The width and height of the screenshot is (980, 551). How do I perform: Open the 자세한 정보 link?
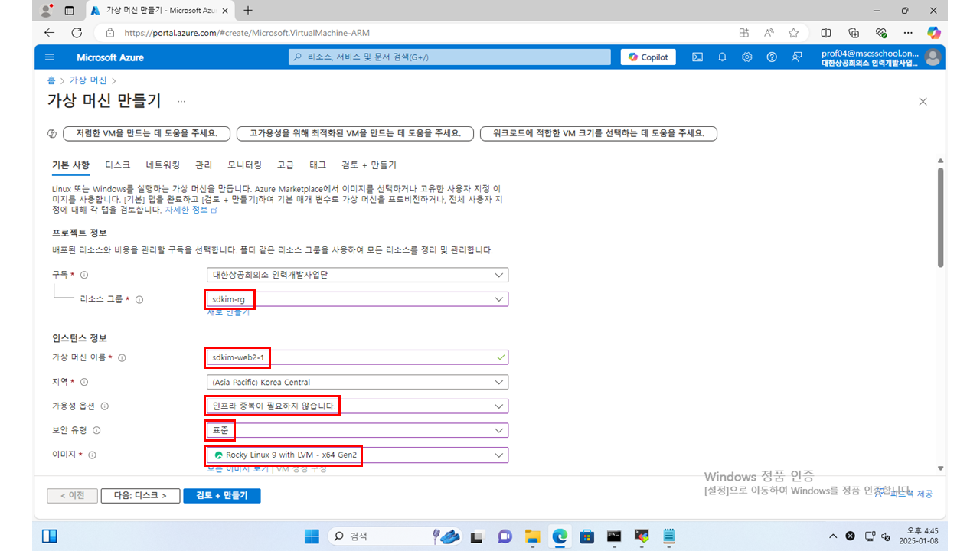(191, 210)
